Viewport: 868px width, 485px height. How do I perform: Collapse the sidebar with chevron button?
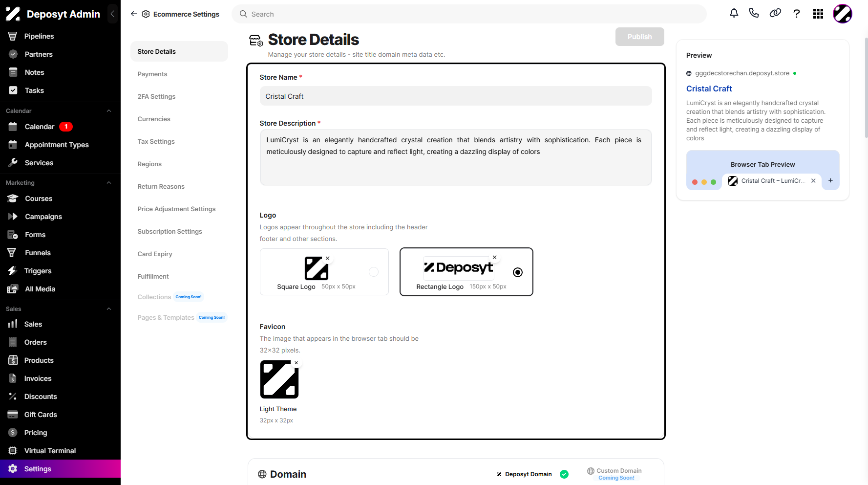(112, 14)
